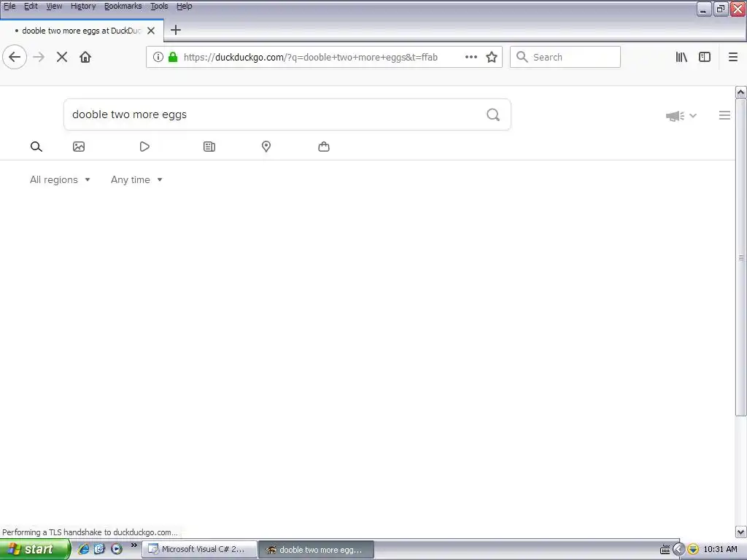Launch Windows Media Player quick launch icon
The image size is (747, 560).
(x=116, y=549)
